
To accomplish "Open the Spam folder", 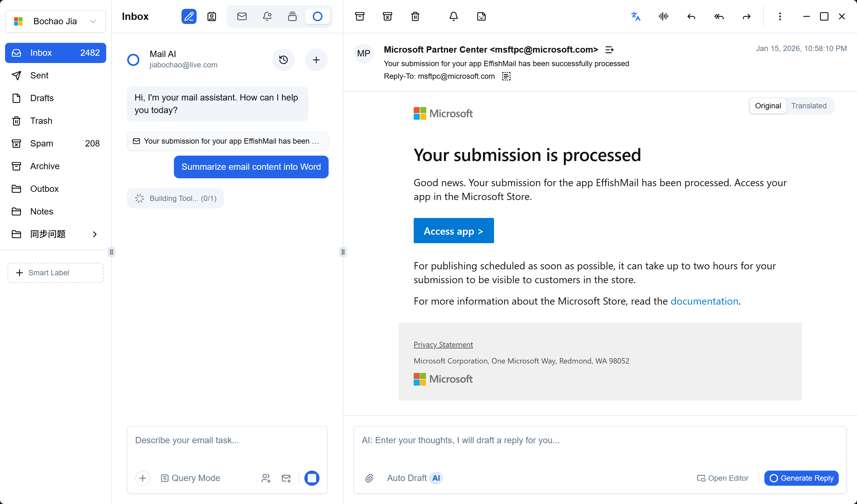I will coord(42,144).
